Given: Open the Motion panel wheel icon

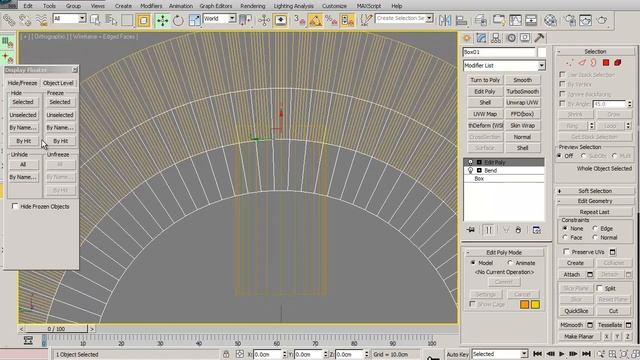Looking at the screenshot, I should pos(511,38).
